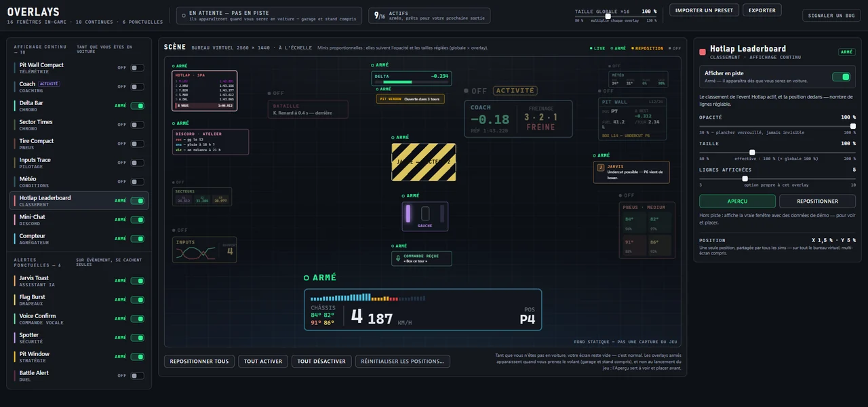Click the Secteurs preview in the scene
868x407 pixels.
coord(202,197)
